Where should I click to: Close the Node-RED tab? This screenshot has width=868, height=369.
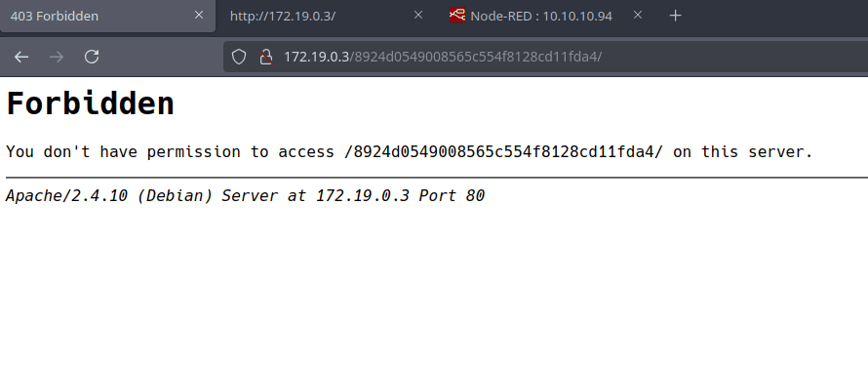(638, 16)
